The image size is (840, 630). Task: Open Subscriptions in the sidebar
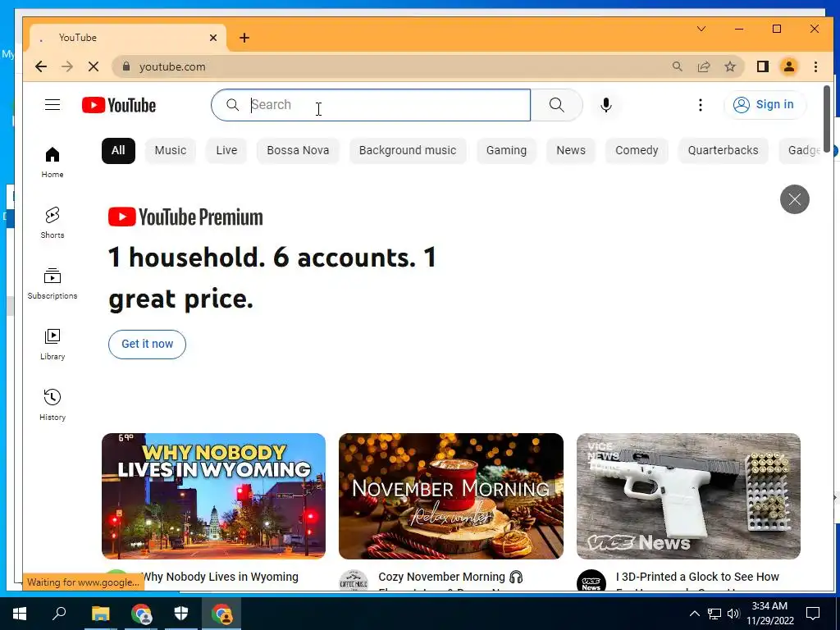52,283
